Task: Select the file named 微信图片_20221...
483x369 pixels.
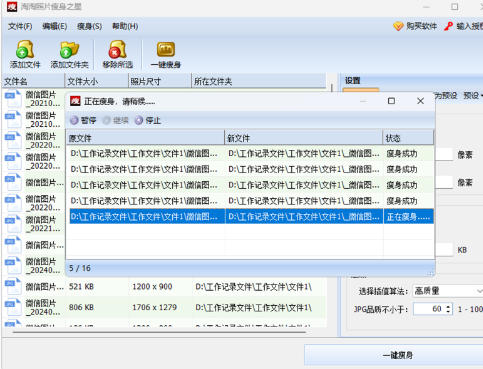Action: pos(43,224)
